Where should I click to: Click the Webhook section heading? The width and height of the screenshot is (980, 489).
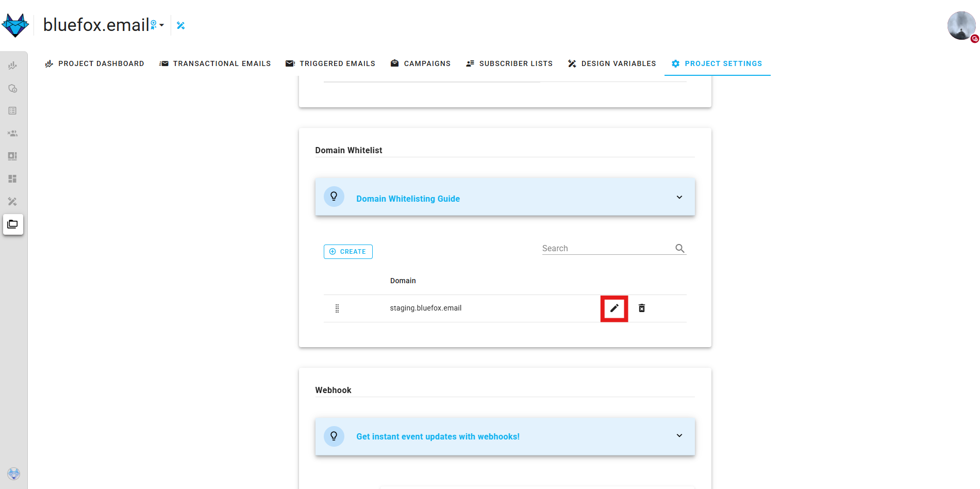tap(334, 390)
